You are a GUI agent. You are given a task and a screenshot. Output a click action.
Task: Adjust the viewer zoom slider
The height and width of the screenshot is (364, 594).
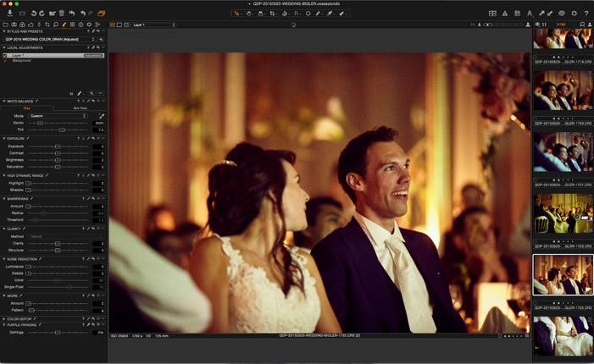tap(504, 25)
